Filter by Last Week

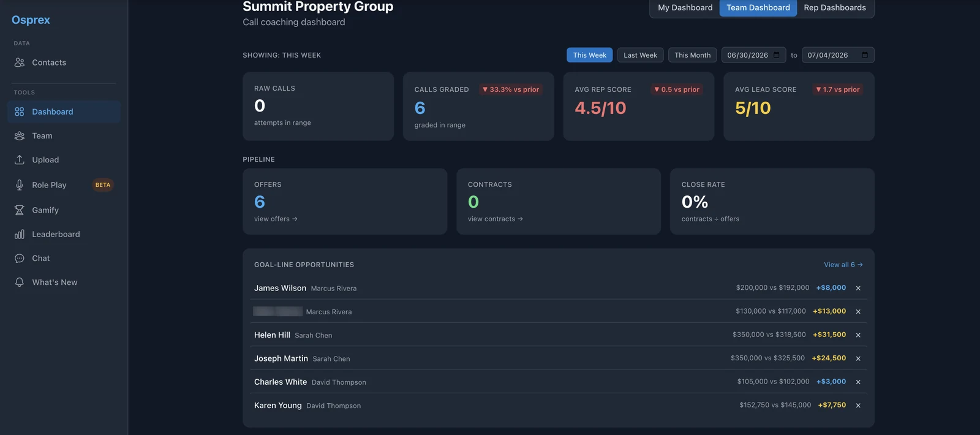click(640, 55)
